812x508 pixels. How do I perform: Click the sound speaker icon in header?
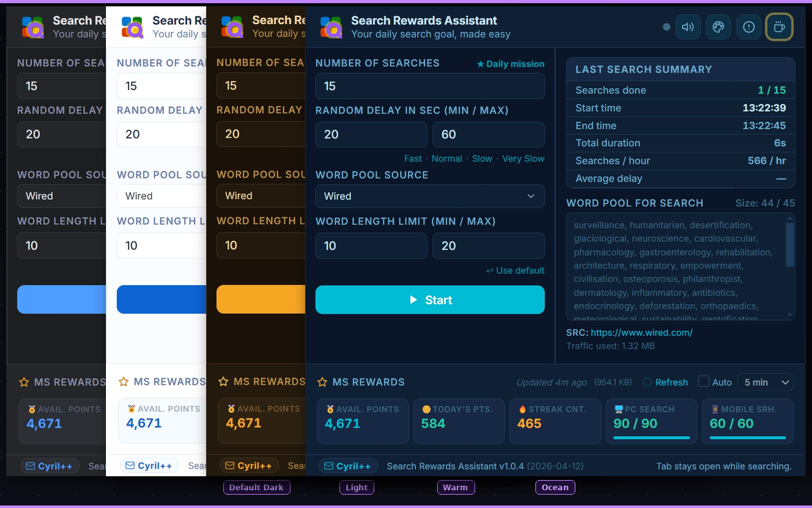[x=688, y=27]
